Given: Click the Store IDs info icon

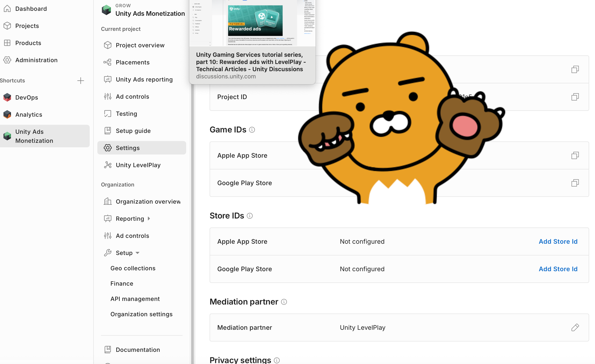Looking at the screenshot, I should point(250,216).
